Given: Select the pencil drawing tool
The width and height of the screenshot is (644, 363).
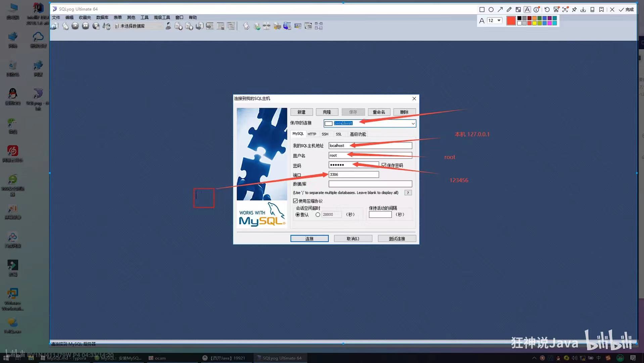Looking at the screenshot, I should pos(509,9).
